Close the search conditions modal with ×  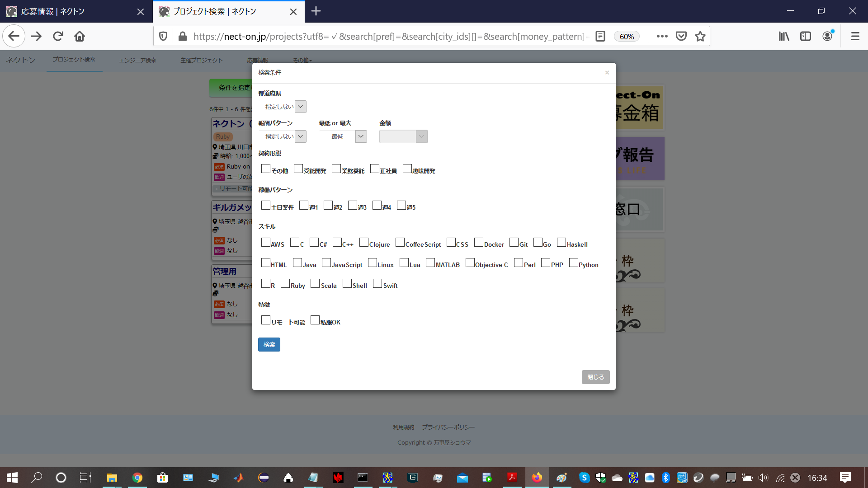pyautogui.click(x=607, y=73)
